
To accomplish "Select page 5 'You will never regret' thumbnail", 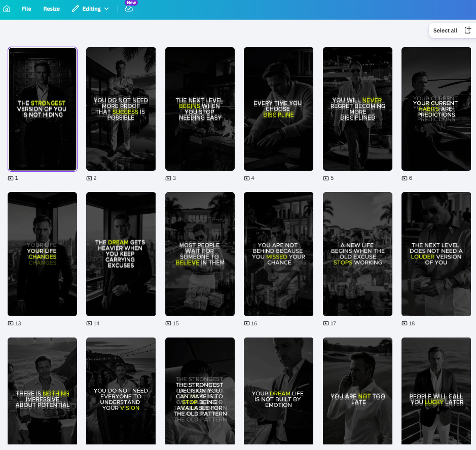I will [357, 109].
